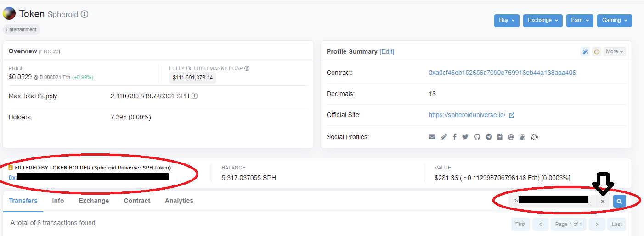644x236 pixels.
Task: Click the $0.0529 price value
Action: pos(20,77)
